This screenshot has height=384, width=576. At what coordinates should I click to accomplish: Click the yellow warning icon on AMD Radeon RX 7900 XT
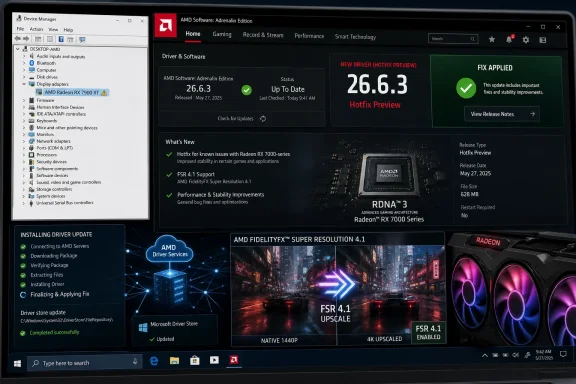[104, 93]
